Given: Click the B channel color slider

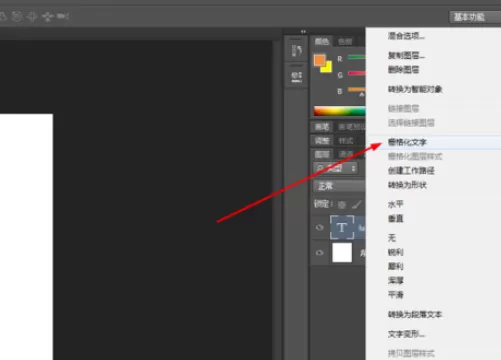Looking at the screenshot, I should [356, 89].
